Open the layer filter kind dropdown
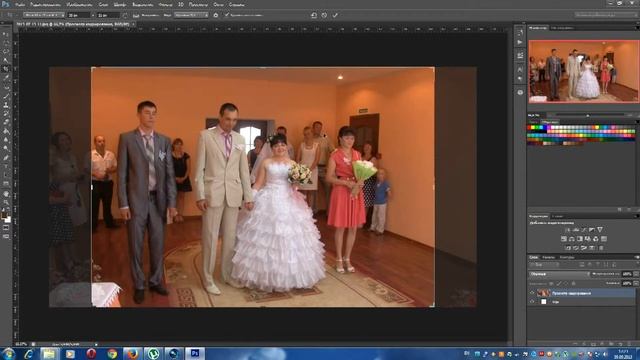This screenshot has width=640, height=360. click(544, 265)
